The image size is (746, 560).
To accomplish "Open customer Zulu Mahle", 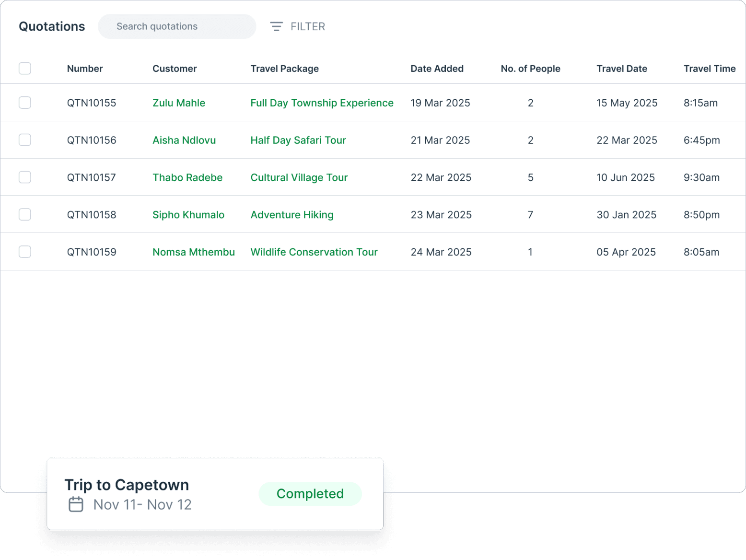I will coord(179,103).
